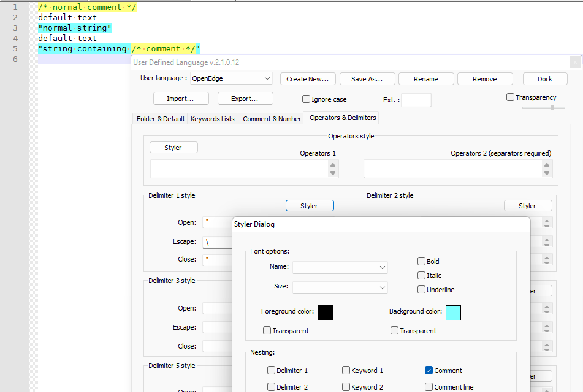Click the Delimiter 2 Escape scroll arrows
Viewport: 583px width, 392px height.
(x=547, y=242)
